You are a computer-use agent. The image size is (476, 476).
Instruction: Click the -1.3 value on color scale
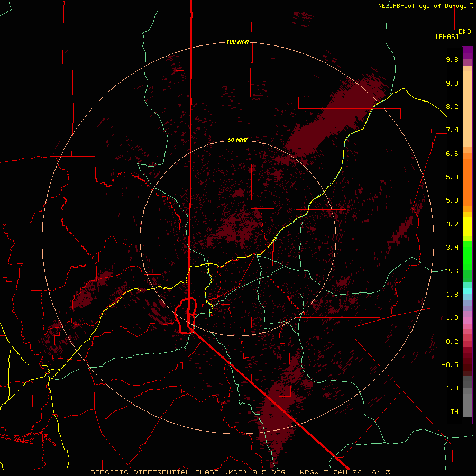click(450, 388)
